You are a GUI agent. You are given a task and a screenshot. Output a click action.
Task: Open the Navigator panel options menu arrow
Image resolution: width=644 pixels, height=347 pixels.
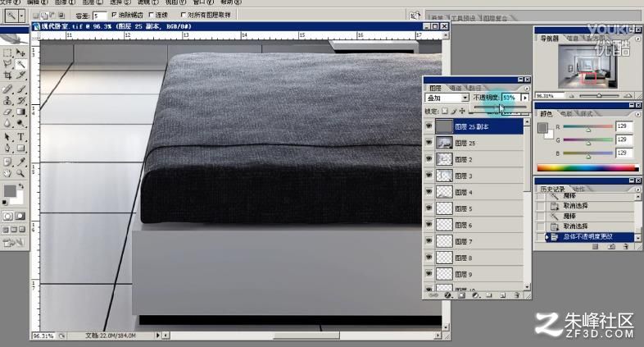tap(637, 39)
